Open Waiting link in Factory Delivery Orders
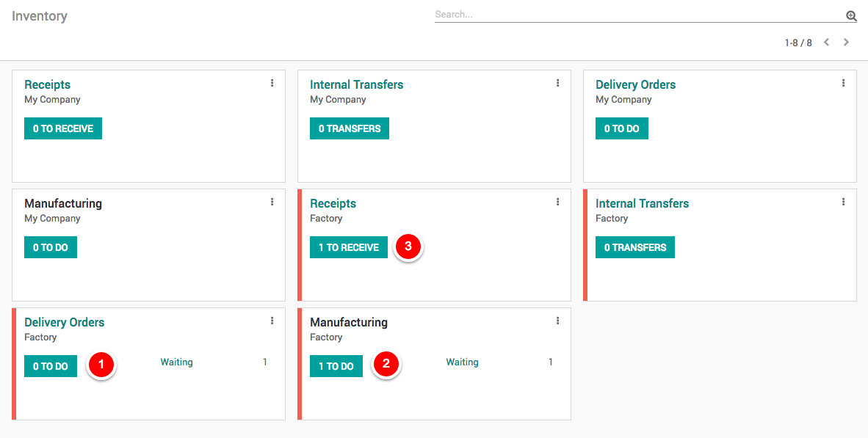The height and width of the screenshot is (438, 868). [x=176, y=362]
